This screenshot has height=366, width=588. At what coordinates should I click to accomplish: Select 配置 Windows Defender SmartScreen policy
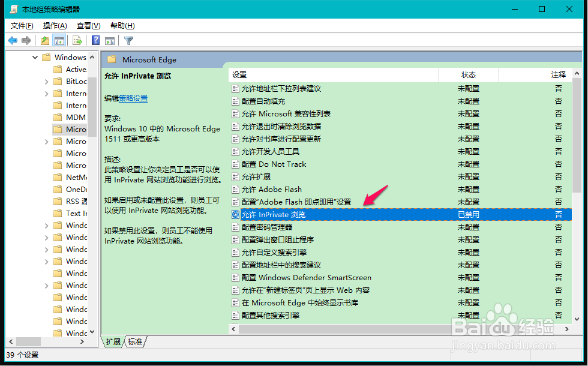[x=307, y=278]
